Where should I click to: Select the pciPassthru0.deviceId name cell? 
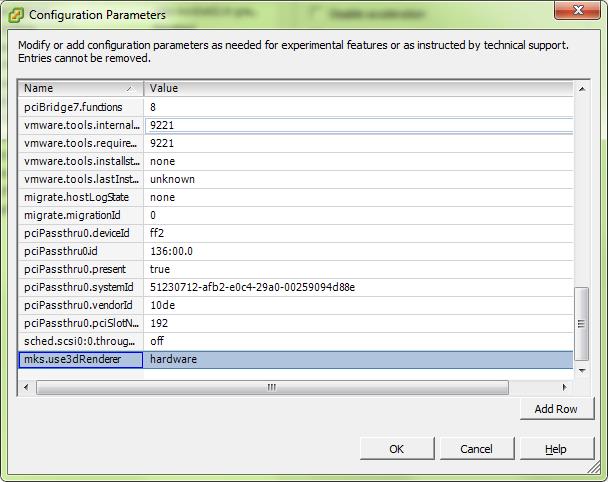[81, 233]
